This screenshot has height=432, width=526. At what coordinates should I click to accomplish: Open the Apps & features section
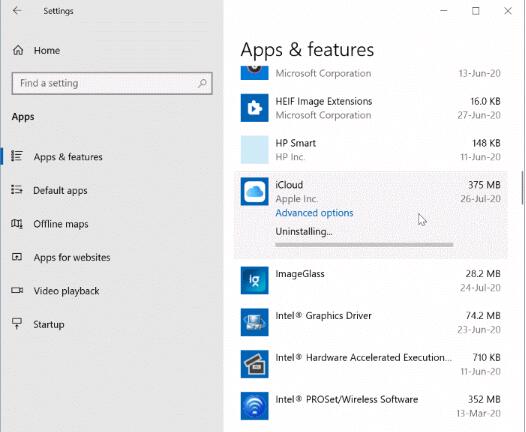pyautogui.click(x=68, y=157)
